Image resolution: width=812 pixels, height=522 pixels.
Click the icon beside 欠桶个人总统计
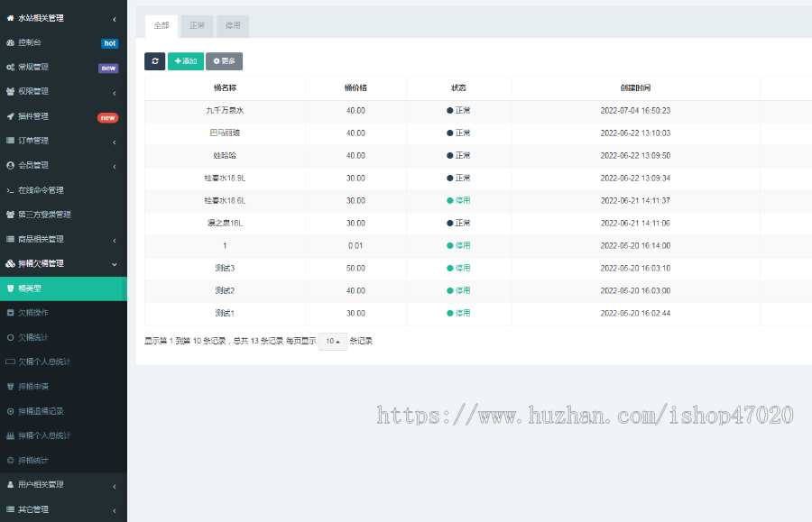(10, 362)
